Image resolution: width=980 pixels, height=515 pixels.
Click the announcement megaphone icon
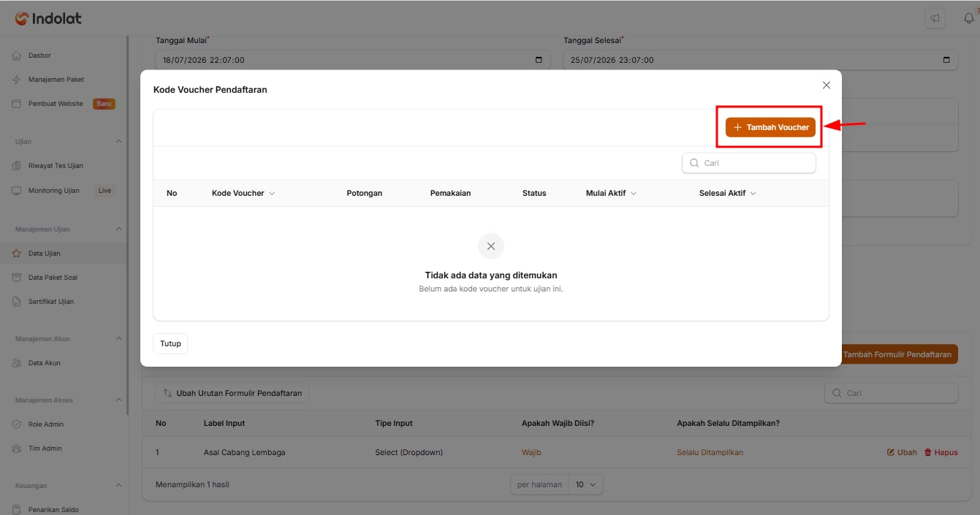[x=935, y=19]
